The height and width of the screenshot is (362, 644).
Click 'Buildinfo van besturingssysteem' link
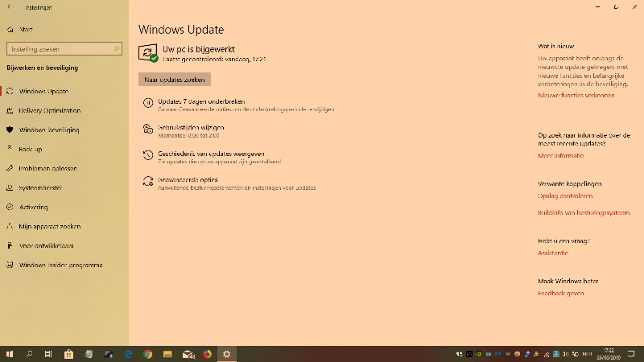pos(584,212)
